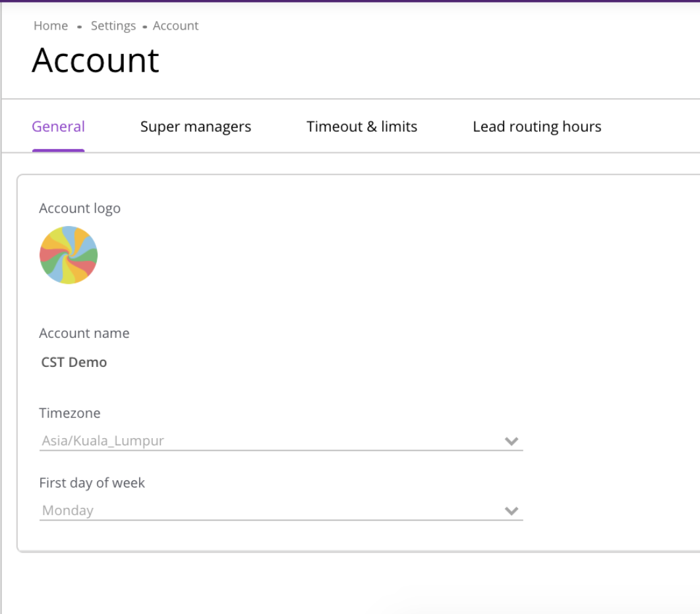Viewport: 700px width, 614px height.
Task: Click the Account name label
Action: tap(84, 333)
